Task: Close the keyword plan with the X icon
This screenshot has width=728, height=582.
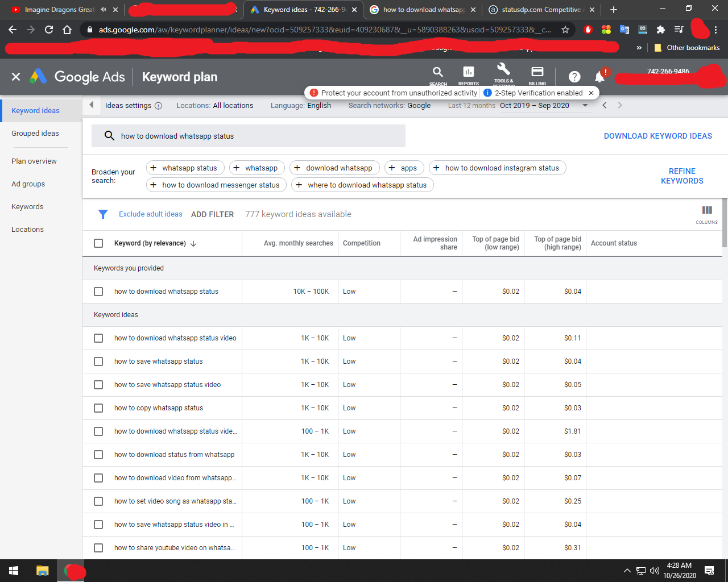Action: pyautogui.click(x=16, y=77)
